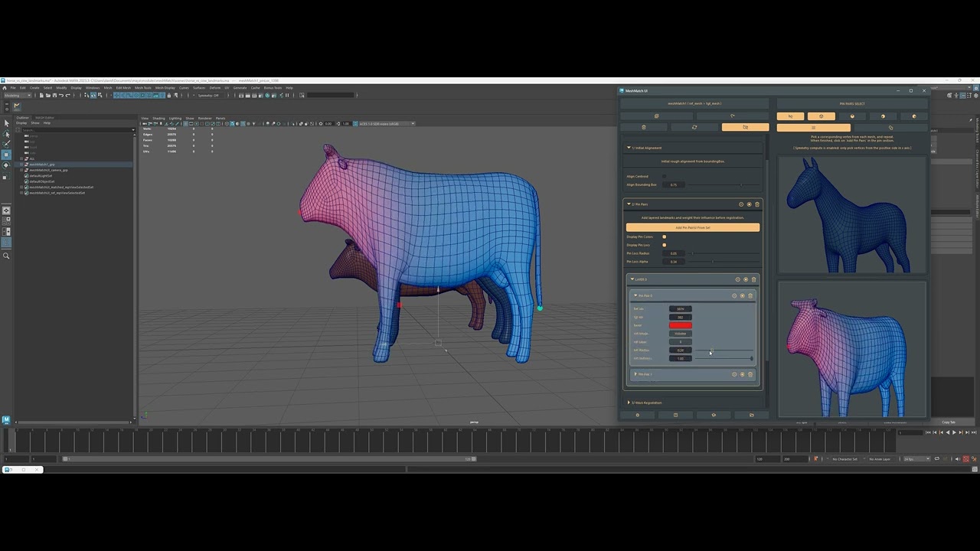Open the Deform menu in Maya menu bar
The width and height of the screenshot is (980, 551).
pyautogui.click(x=215, y=88)
